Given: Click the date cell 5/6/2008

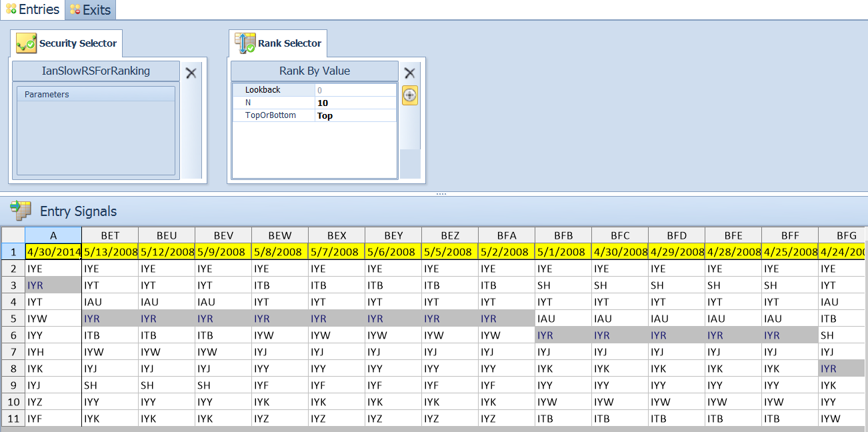Looking at the screenshot, I should pyautogui.click(x=393, y=252).
